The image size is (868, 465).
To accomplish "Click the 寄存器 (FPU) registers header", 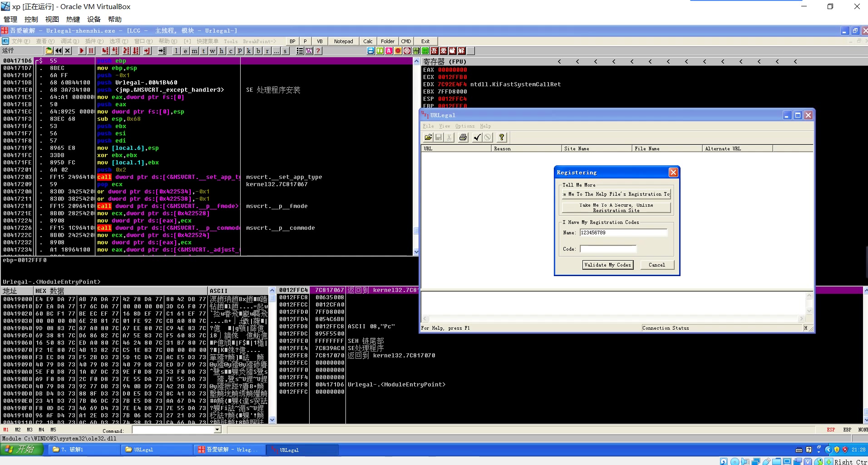I will 445,61.
